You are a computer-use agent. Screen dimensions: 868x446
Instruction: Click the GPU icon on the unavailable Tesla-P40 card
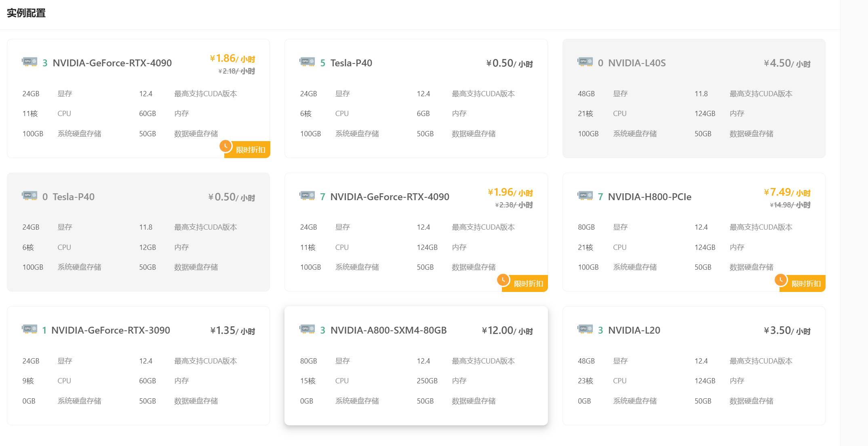[x=30, y=196]
